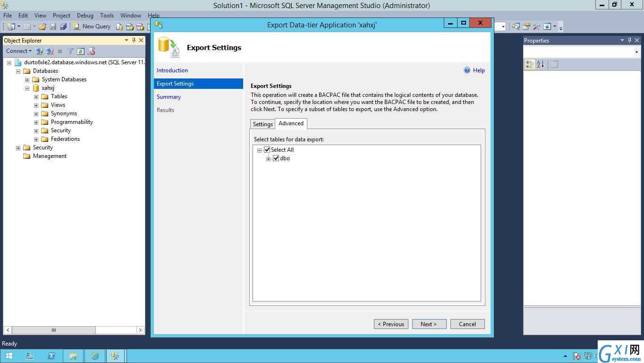644x363 pixels.
Task: Select the Advanced tab
Action: pyautogui.click(x=291, y=123)
